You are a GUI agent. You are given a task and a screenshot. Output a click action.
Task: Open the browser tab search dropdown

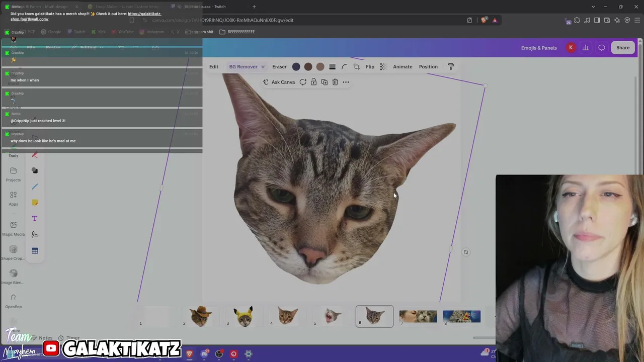(x=593, y=7)
